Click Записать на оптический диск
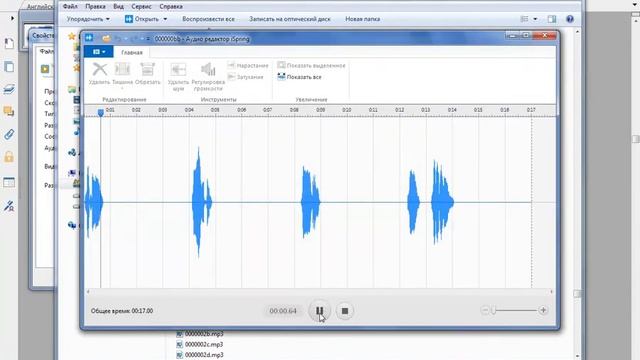The image size is (640, 360). tap(290, 19)
